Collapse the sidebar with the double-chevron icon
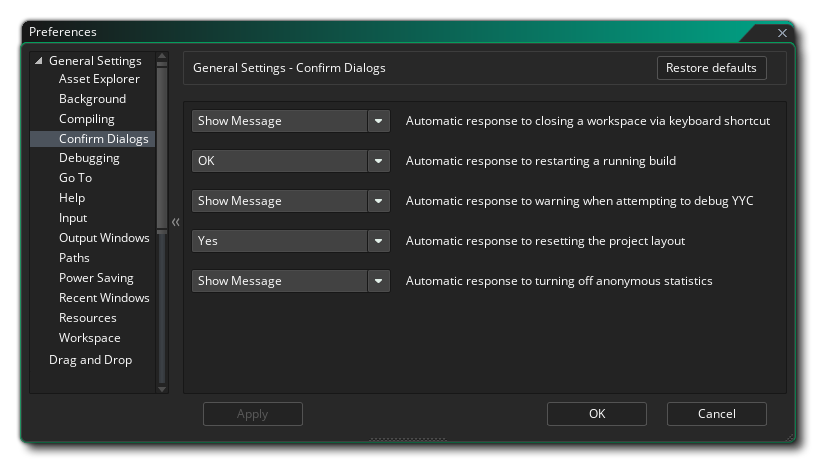The image size is (816, 463). [x=175, y=221]
